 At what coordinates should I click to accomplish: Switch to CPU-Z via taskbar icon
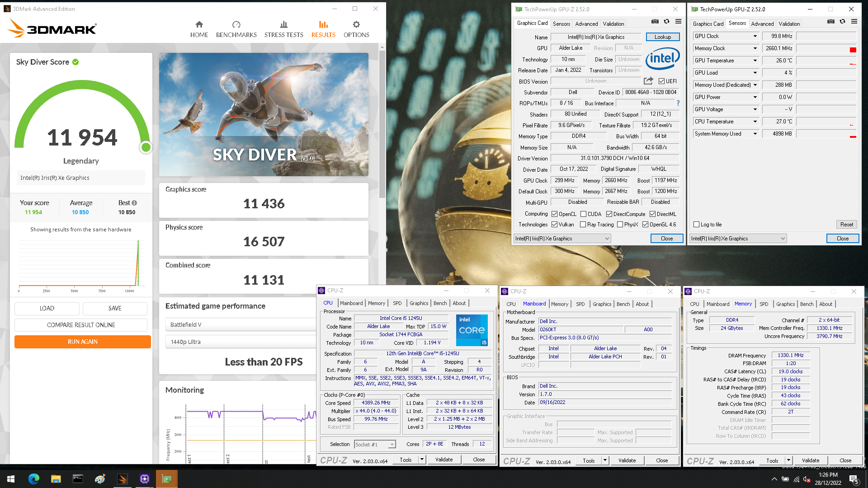point(145,479)
